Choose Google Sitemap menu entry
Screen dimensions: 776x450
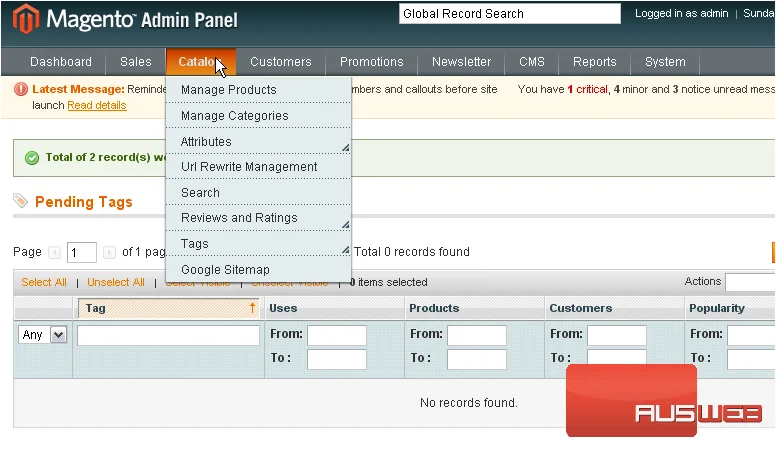pyautogui.click(x=258, y=270)
